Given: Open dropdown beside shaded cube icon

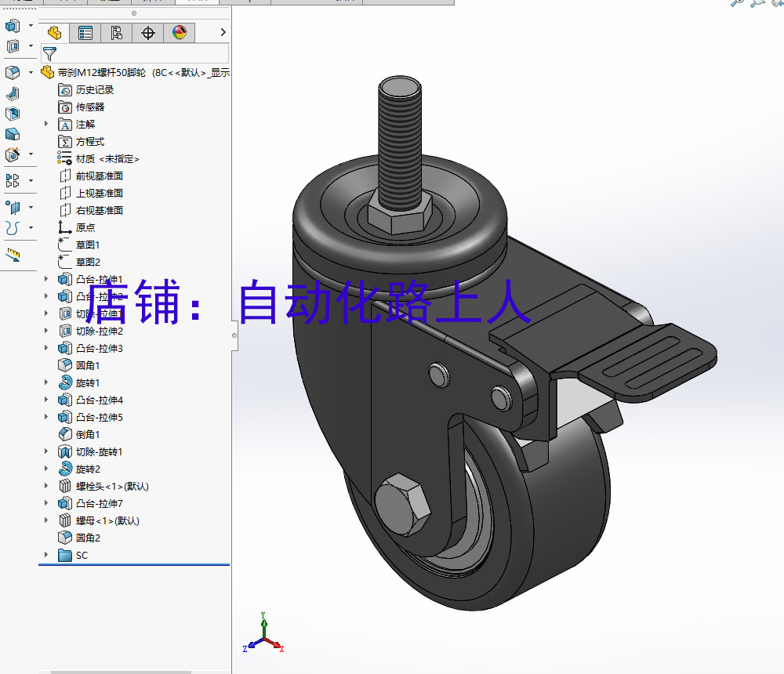Looking at the screenshot, I should pyautogui.click(x=31, y=73).
